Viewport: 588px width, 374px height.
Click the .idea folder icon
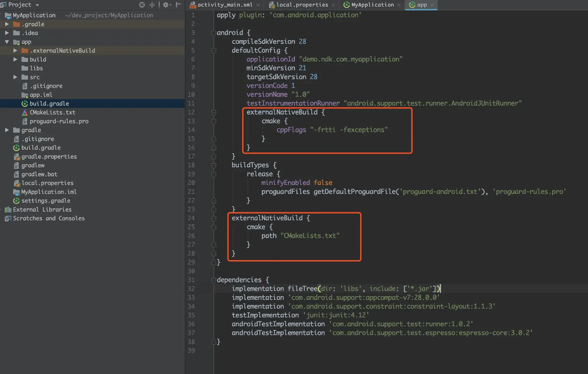pos(16,33)
